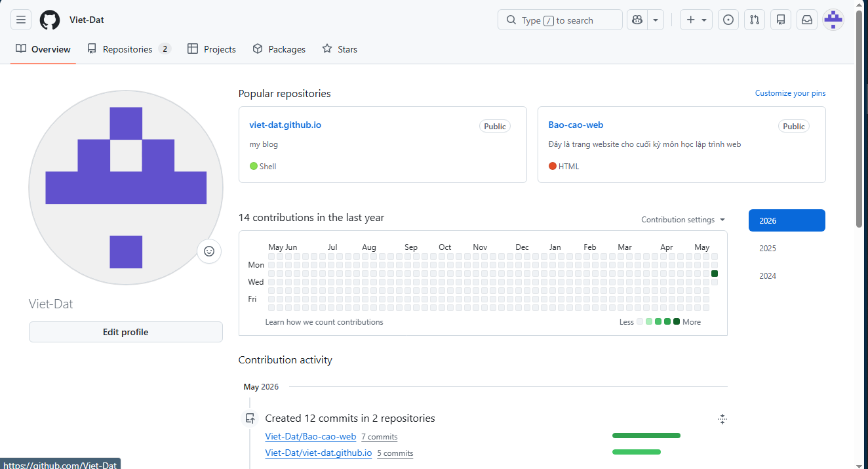The image size is (868, 469).
Task: Open the 7 commits link
Action: (x=380, y=437)
